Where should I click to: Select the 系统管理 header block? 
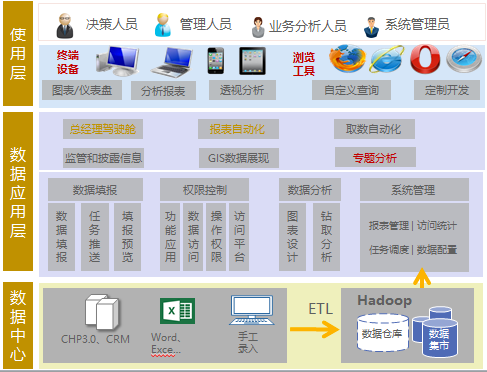click(x=414, y=190)
